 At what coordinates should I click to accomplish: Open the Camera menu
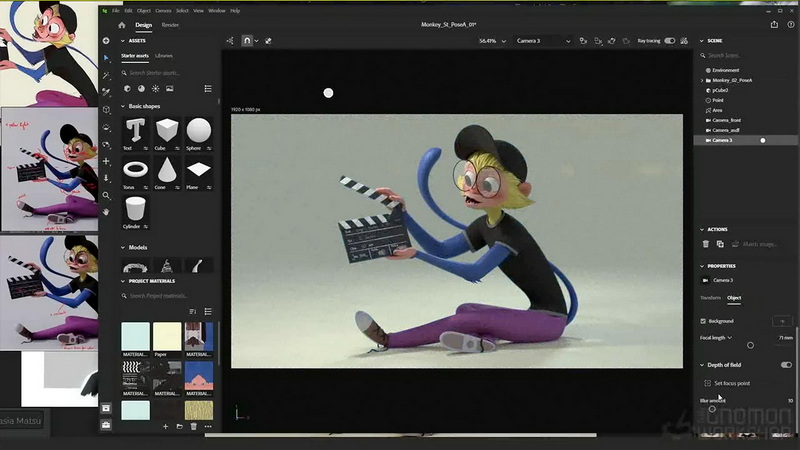point(163,10)
